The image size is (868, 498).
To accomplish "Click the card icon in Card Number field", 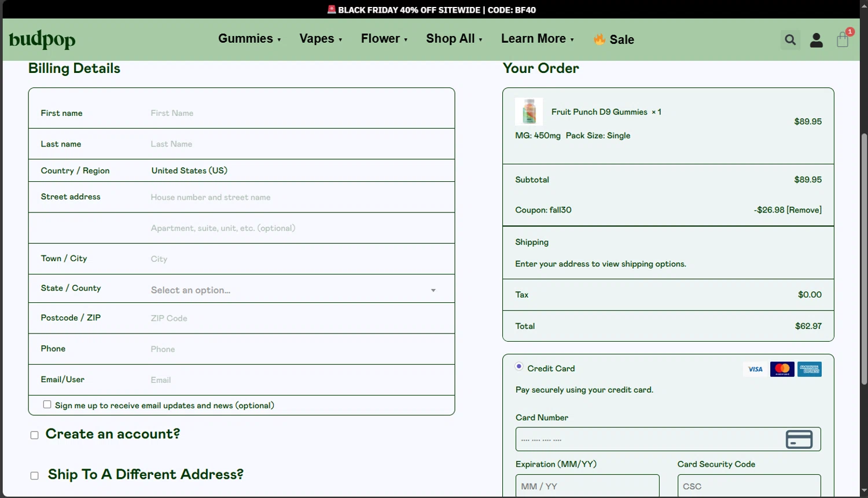I will 799,440.
